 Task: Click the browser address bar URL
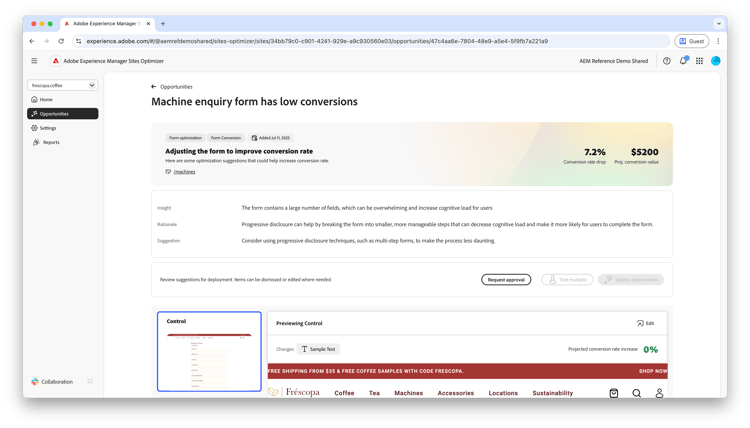click(317, 41)
